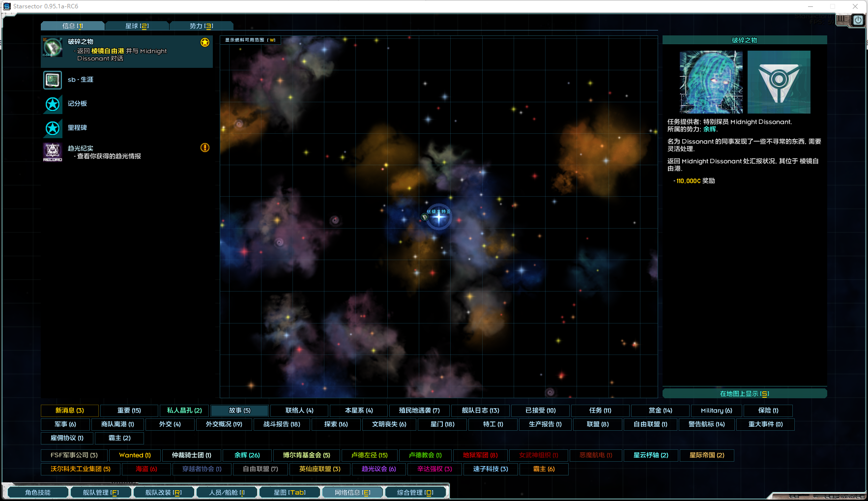The image size is (868, 501).
Task: Toggle the 故事 (5) filter tag
Action: click(239, 411)
